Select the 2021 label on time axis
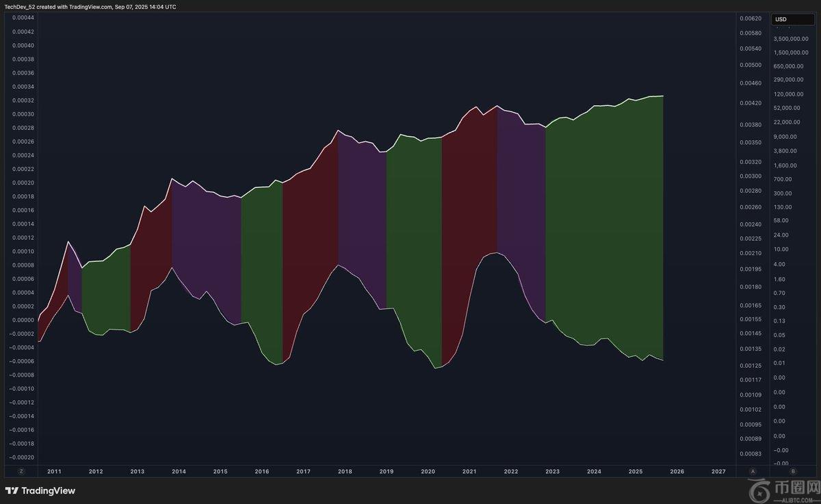The height and width of the screenshot is (504, 821). pyautogui.click(x=469, y=471)
